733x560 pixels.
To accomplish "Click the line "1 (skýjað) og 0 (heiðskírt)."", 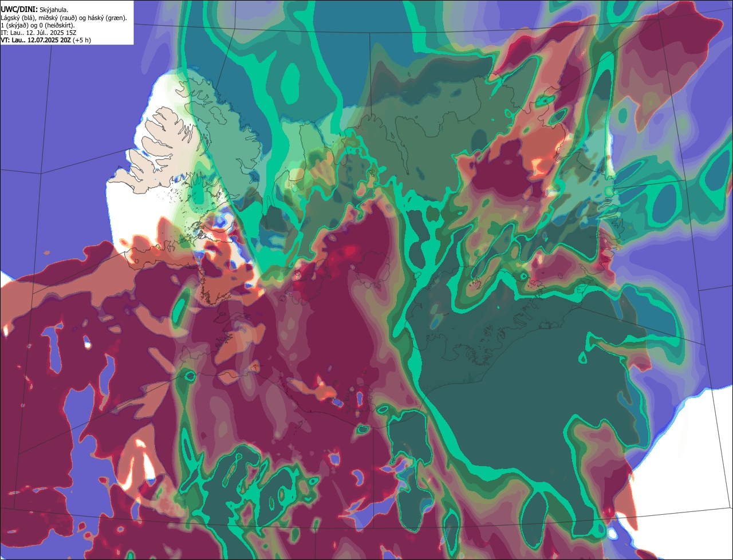I will (38, 25).
